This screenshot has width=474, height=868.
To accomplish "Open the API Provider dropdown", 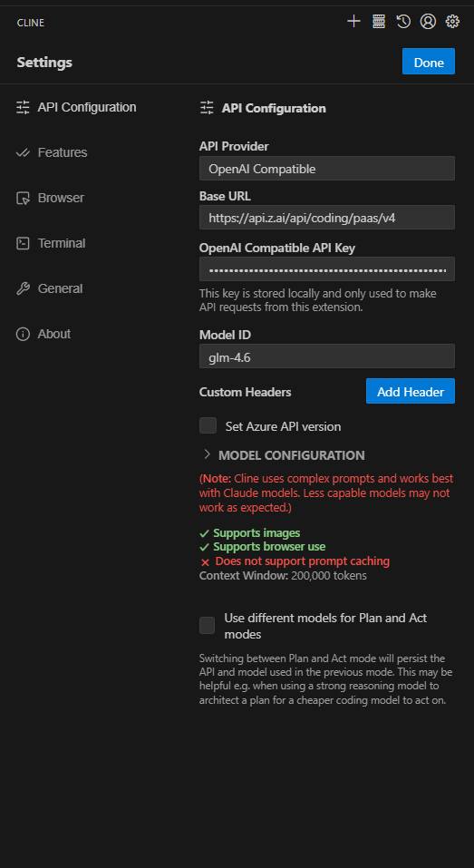I will pos(327,169).
